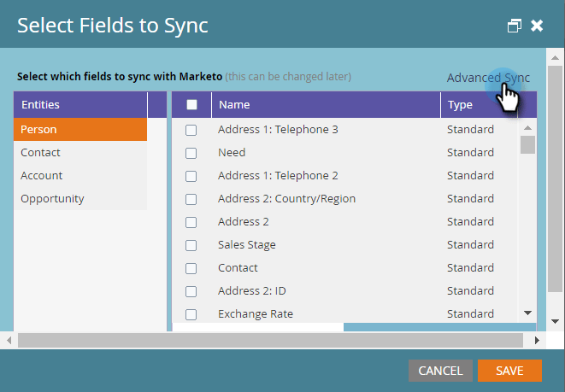Screen dimensions: 565x392
Task: Check the Address 1: Telephone 3 field
Action: 191,130
